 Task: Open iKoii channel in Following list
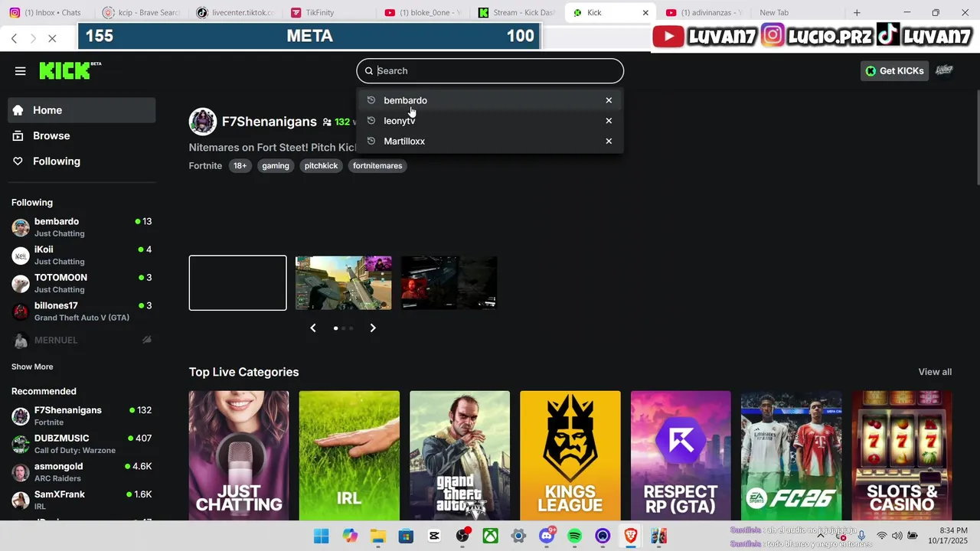(82, 256)
